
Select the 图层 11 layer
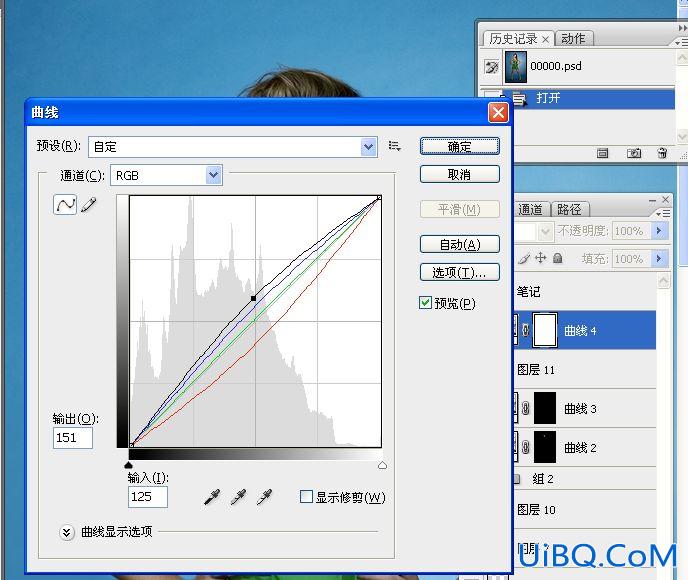point(585,370)
